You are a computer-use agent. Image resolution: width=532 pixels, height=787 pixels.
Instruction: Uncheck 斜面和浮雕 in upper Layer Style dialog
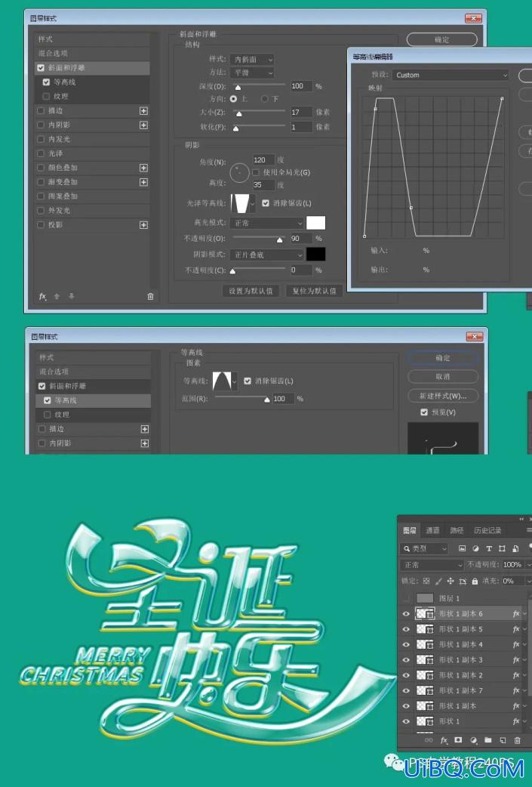point(41,68)
